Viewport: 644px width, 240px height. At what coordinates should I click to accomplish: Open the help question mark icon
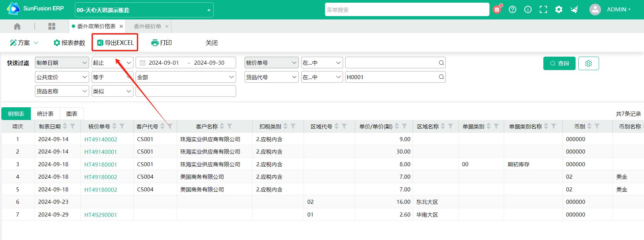tap(513, 9)
